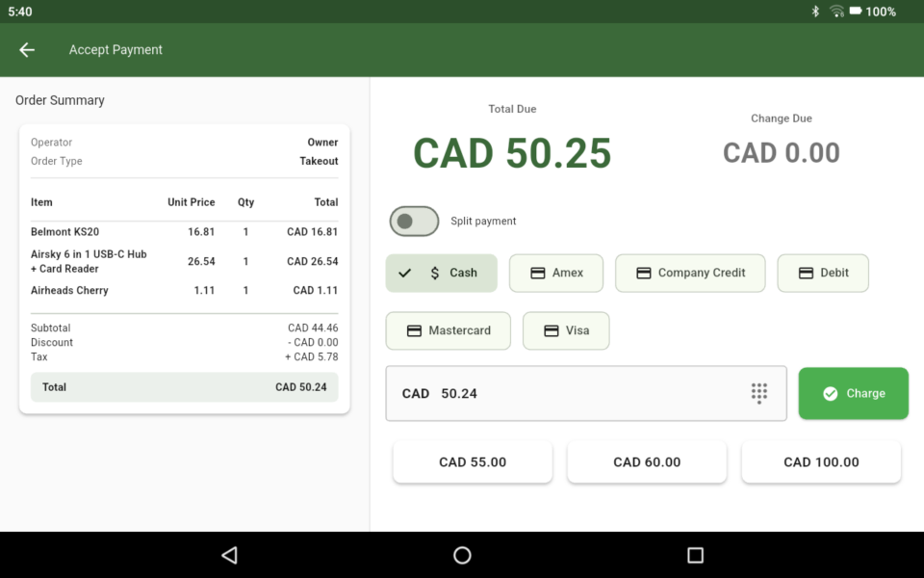Click the Takeout order type value

[319, 161]
